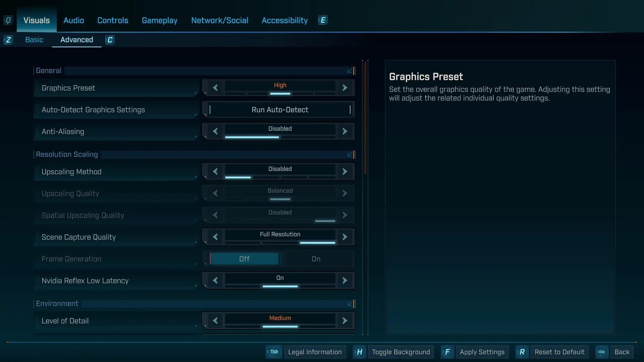Screen dimensions: 644x362
Task: Switch to the Audio tab
Action: (73, 20)
